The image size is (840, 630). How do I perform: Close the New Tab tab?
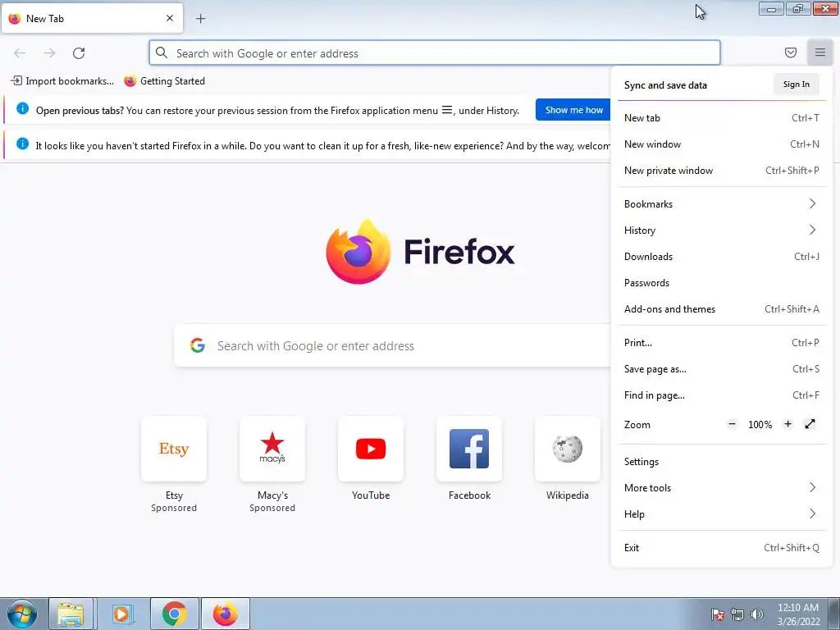click(170, 18)
